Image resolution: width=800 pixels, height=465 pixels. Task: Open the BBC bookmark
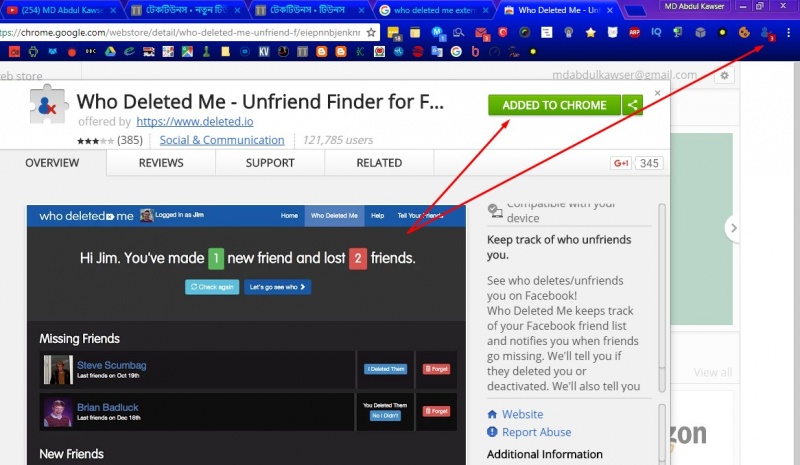tap(91, 51)
